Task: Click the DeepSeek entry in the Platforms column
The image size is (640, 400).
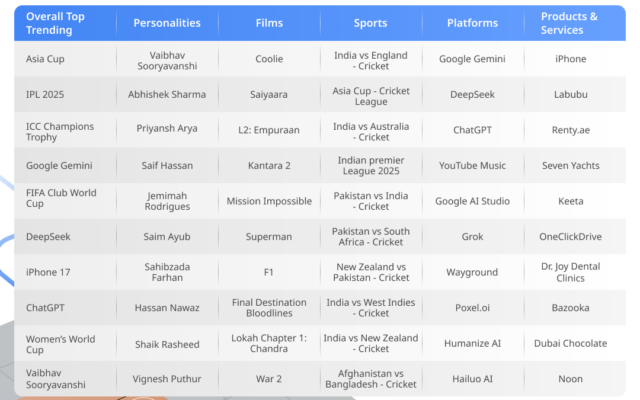Action: click(x=472, y=94)
